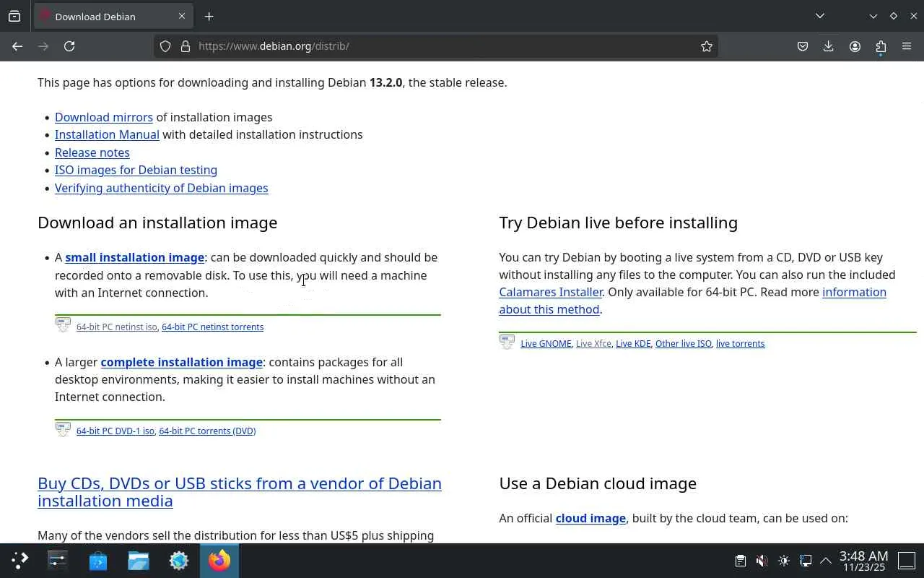The height and width of the screenshot is (578, 924).
Task: Open display brightness tray applet
Action: pyautogui.click(x=784, y=561)
